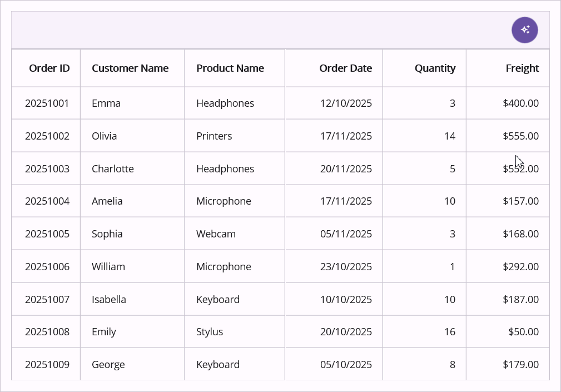Click the $179.00 freight cell
The image size is (561, 392).
pyautogui.click(x=520, y=365)
